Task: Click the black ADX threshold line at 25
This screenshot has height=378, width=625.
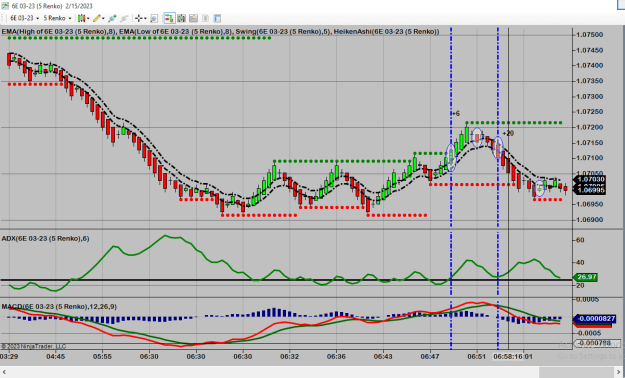Action: click(286, 280)
